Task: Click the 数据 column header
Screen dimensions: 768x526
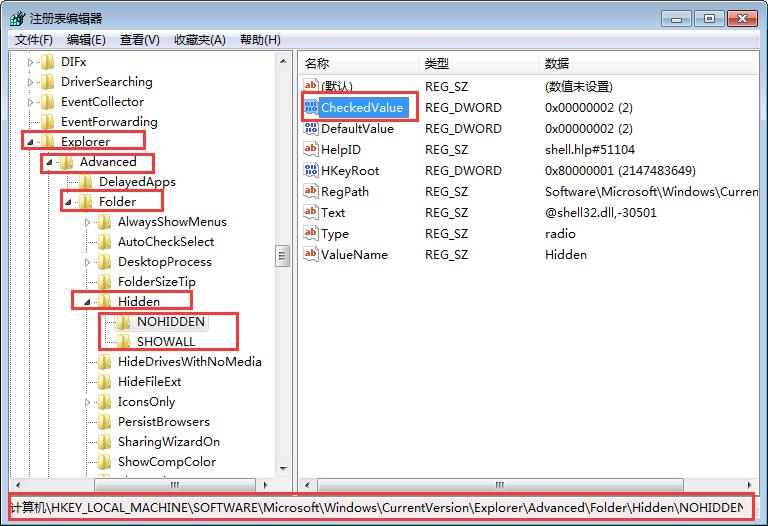Action: click(557, 63)
